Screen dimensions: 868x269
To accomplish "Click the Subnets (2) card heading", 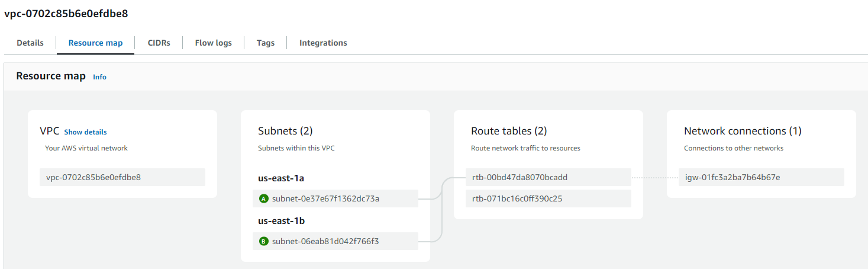I will click(x=285, y=131).
